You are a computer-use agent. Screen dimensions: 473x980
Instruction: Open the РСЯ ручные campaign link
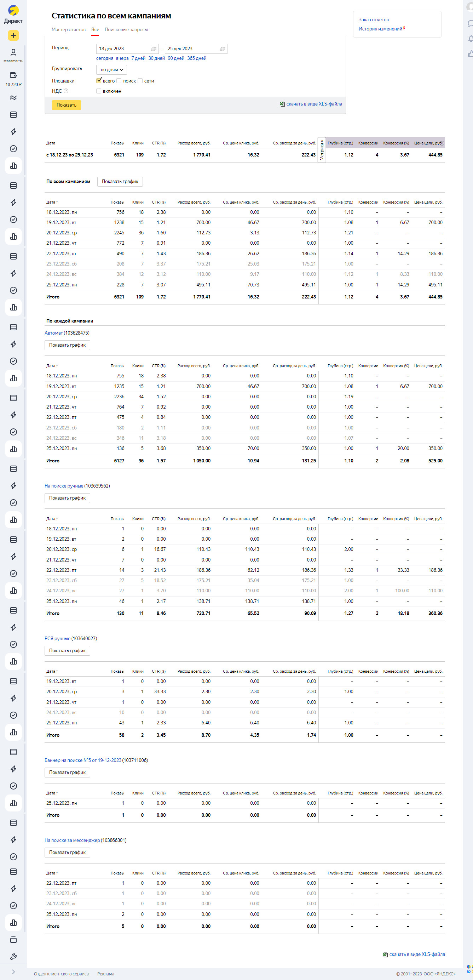click(x=57, y=638)
